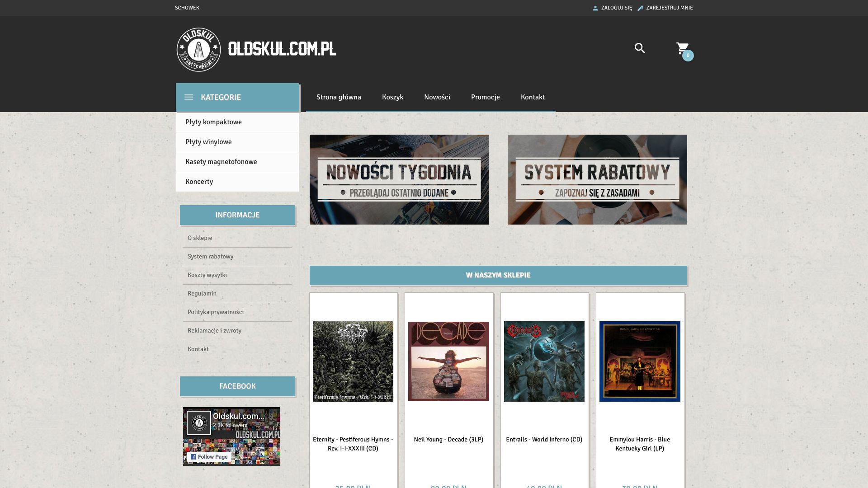The height and width of the screenshot is (488, 868).
Task: Select Płyty kompaktowe category
Action: [x=237, y=122]
